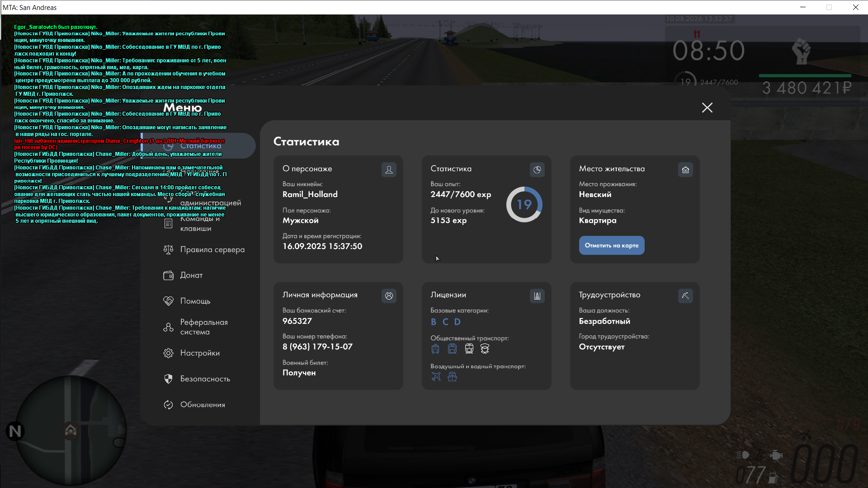868x488 pixels.
Task: Close the Меню overlay with the X
Action: pos(707,108)
